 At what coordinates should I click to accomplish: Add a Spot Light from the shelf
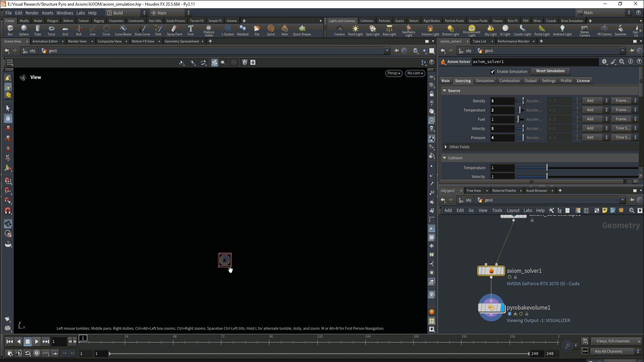[x=372, y=30]
